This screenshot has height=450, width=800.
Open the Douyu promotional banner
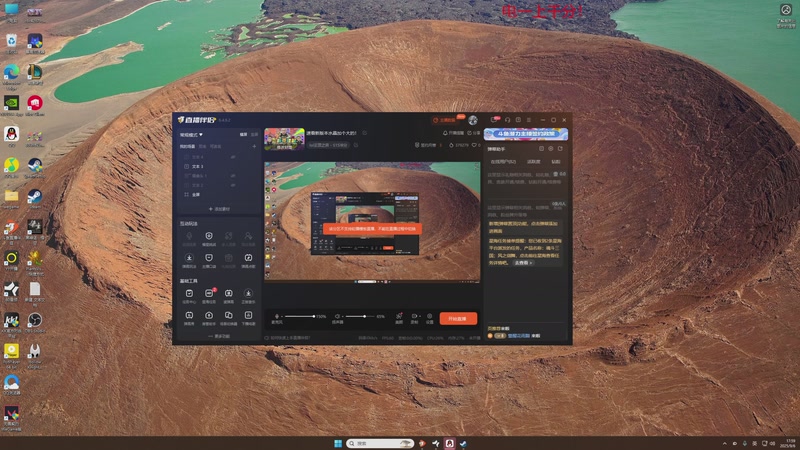pos(526,134)
